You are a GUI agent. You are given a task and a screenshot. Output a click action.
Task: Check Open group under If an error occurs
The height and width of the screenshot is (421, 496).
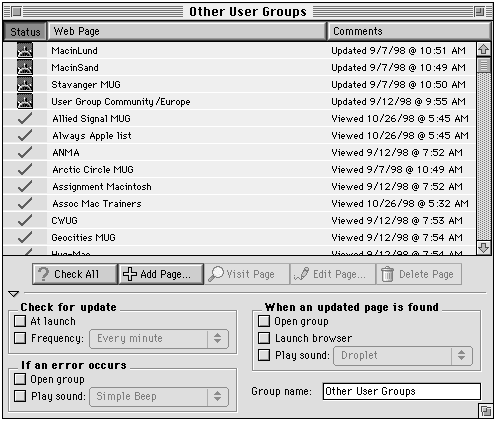pyautogui.click(x=20, y=379)
